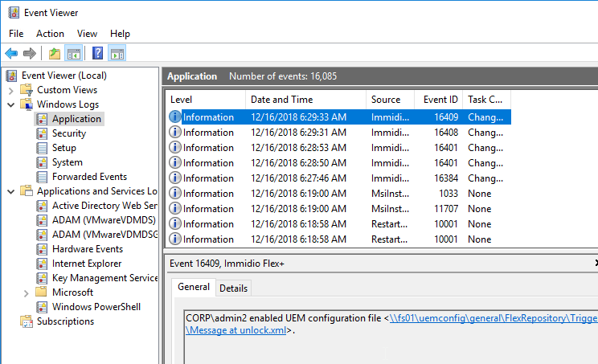The width and height of the screenshot is (598, 364).
Task: Sort by the Level column header
Action: [205, 100]
